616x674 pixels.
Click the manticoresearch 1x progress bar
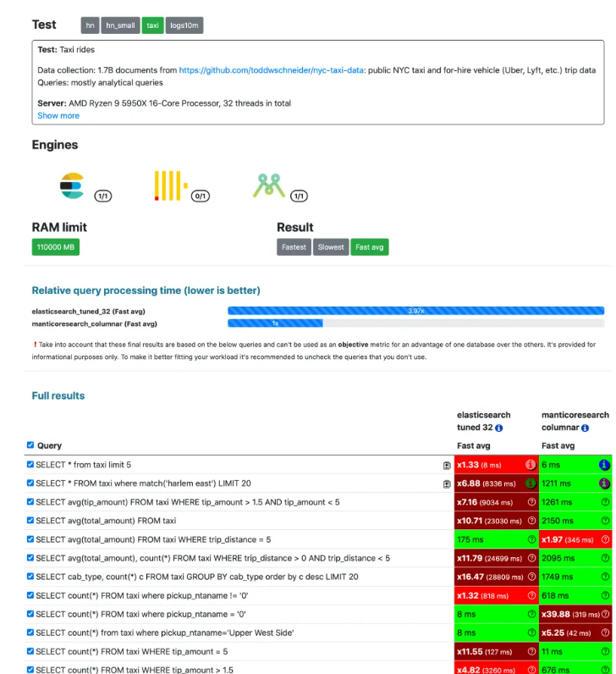click(275, 323)
